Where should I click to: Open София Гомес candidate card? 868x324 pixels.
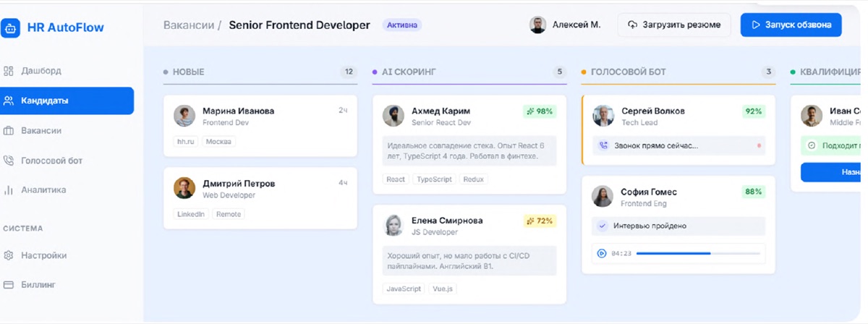[x=678, y=224]
